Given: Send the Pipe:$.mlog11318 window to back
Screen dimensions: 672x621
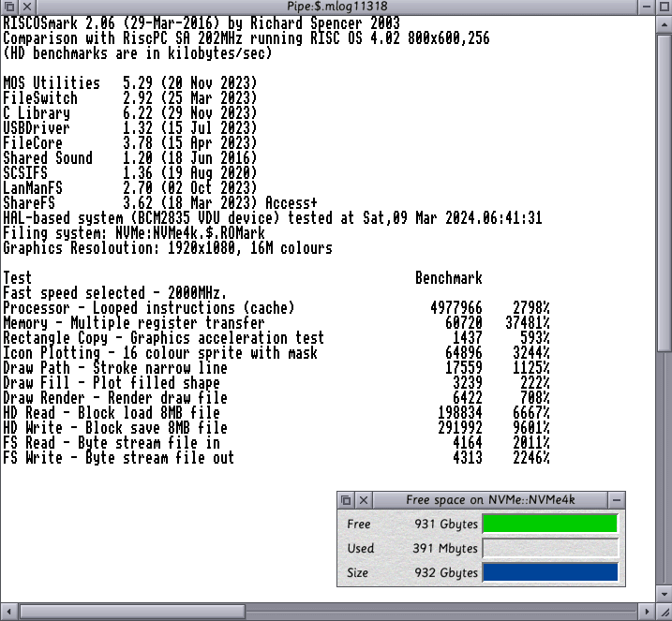Looking at the screenshot, I should (x=9, y=7).
